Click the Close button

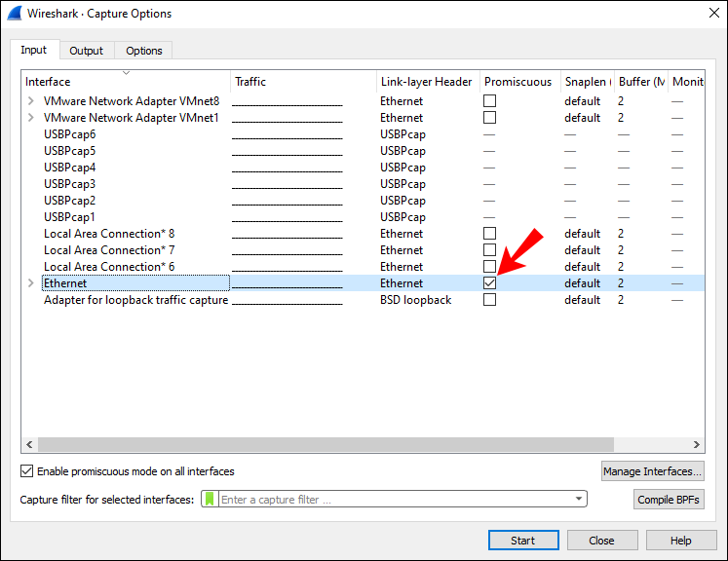tap(602, 541)
